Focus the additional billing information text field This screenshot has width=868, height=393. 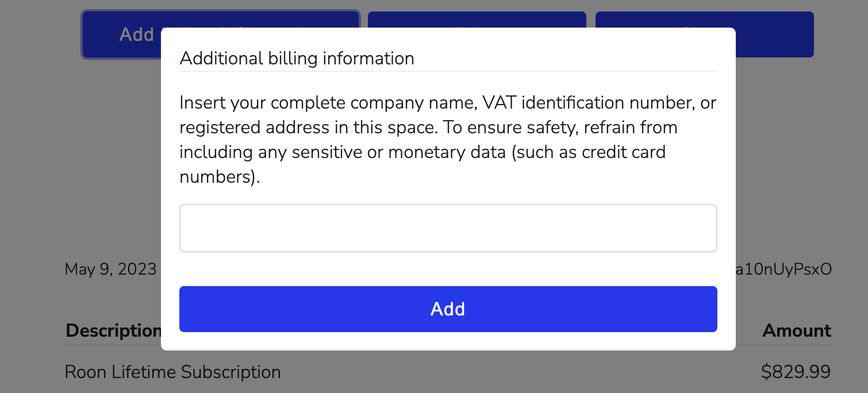coord(448,228)
